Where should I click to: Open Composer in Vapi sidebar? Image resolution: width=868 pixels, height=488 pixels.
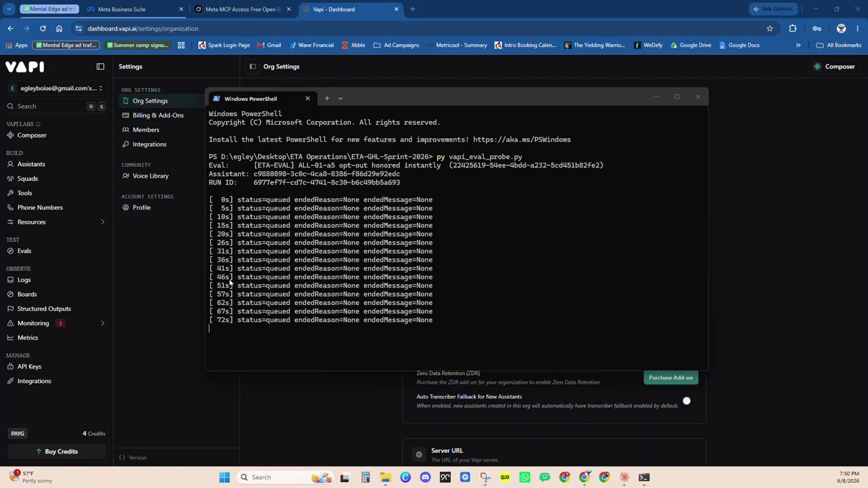pos(32,135)
